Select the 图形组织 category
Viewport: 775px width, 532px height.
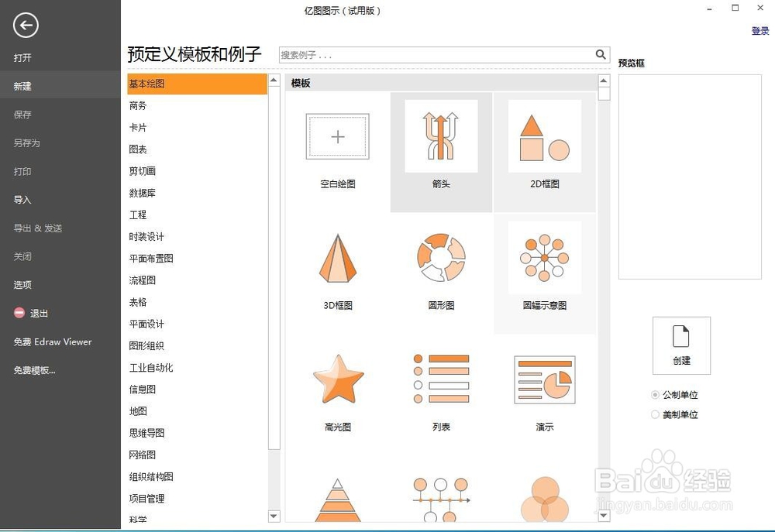point(146,346)
